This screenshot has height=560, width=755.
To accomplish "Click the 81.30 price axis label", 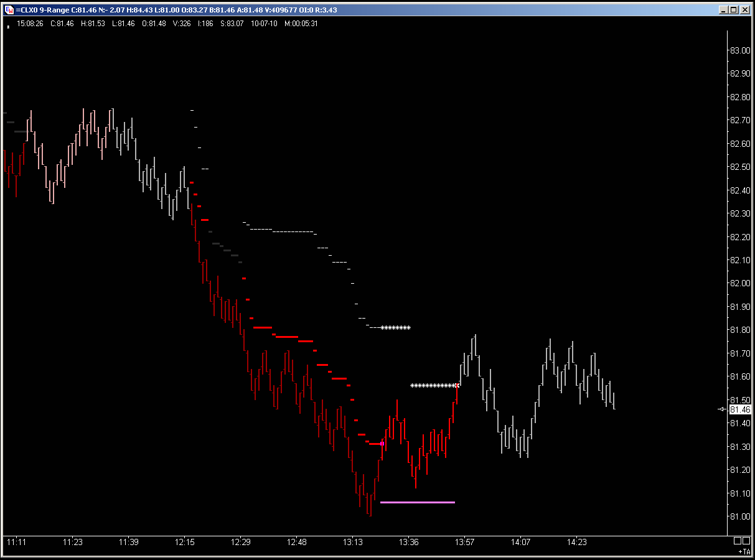I will point(739,447).
